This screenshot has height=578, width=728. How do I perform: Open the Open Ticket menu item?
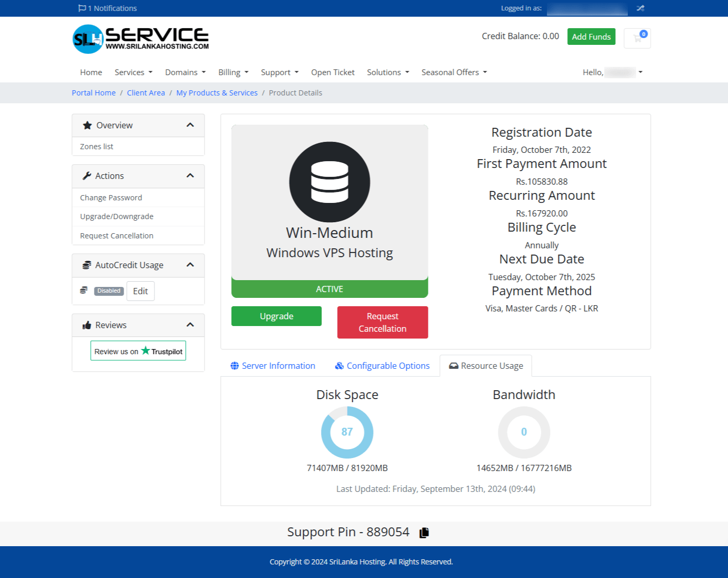(333, 73)
